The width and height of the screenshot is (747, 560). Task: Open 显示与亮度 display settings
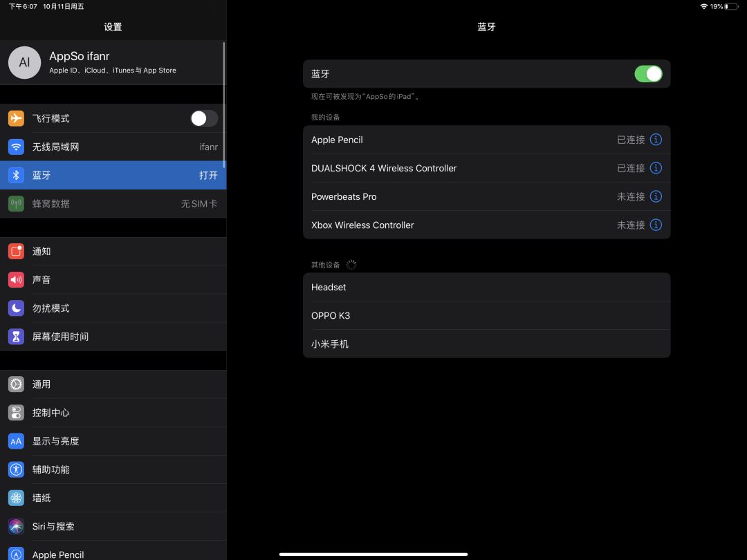click(x=113, y=441)
